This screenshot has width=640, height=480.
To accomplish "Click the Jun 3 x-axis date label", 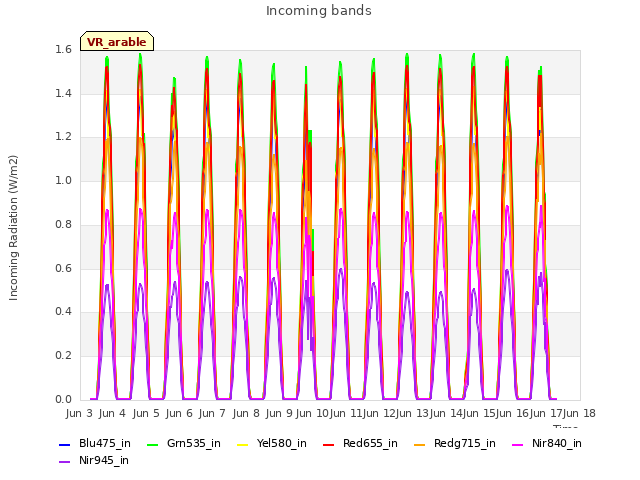I will tap(79, 413).
